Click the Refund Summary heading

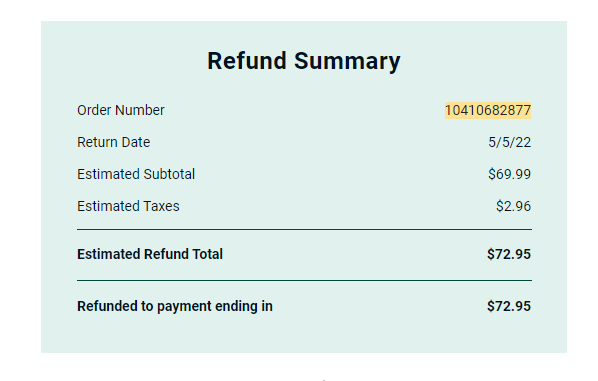pyautogui.click(x=304, y=61)
